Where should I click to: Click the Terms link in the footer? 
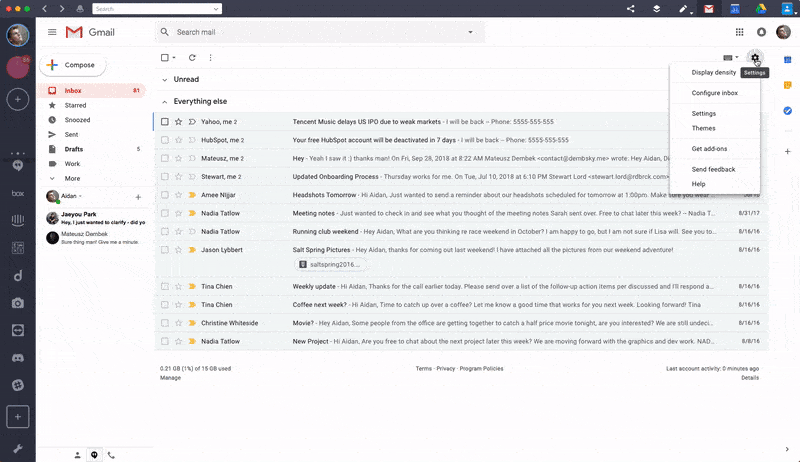[x=423, y=368]
